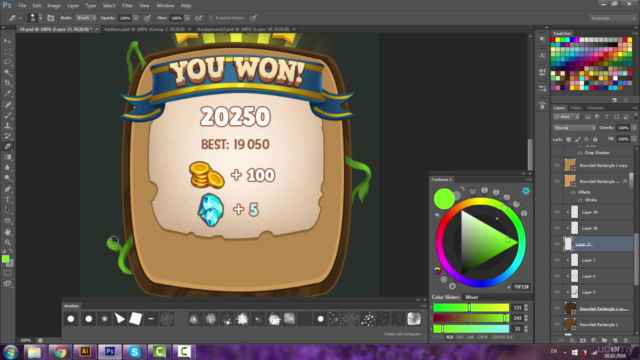Switch to the background2.psd document tab
The width and height of the screenshot is (640, 360).
click(x=243, y=29)
